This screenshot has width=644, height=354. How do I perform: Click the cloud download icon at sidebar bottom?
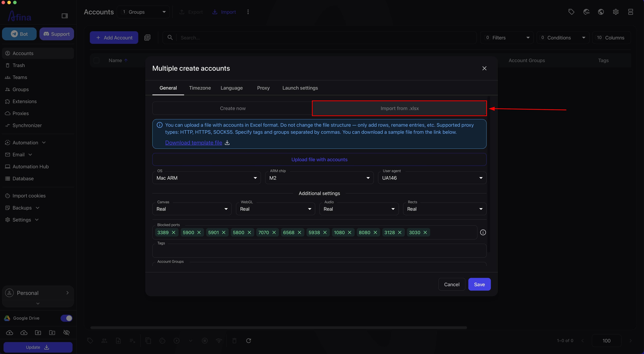click(24, 333)
